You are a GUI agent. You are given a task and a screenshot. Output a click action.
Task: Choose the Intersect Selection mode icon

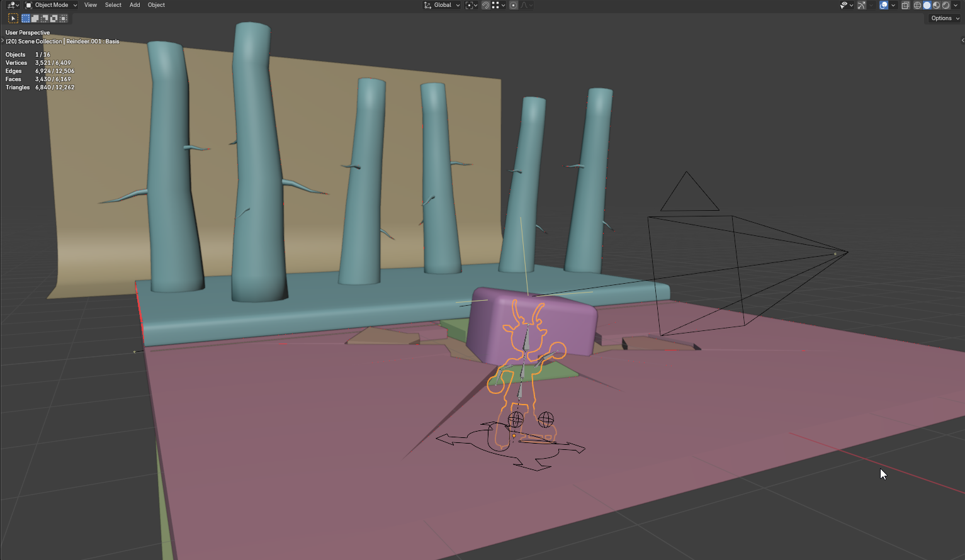64,19
